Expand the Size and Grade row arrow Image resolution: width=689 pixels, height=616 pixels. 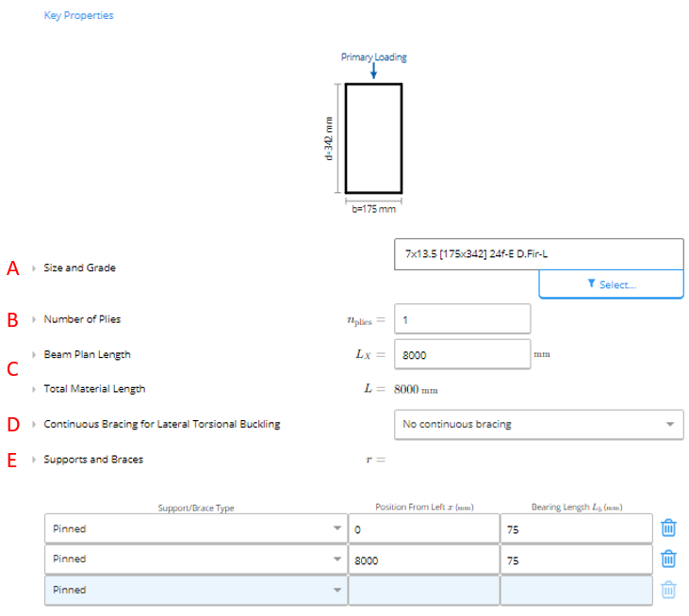tap(34, 268)
